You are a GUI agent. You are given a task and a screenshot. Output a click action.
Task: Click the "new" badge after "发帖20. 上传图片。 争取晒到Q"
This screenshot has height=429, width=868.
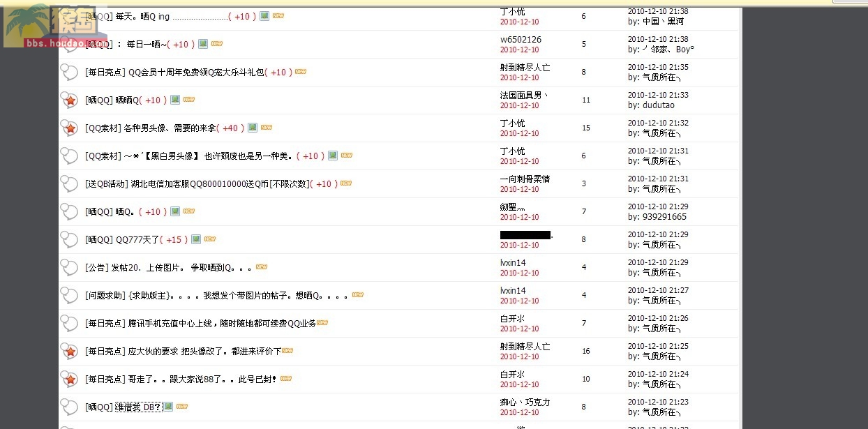[x=262, y=267]
